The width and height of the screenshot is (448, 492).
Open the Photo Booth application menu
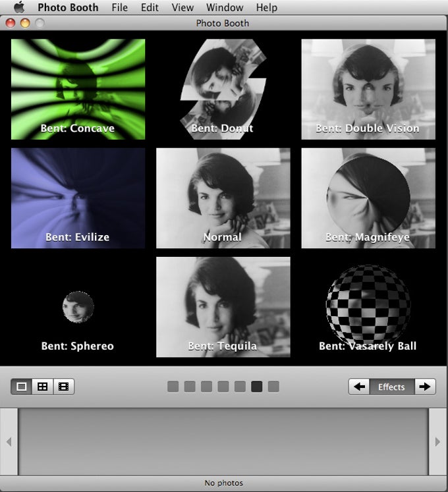[68, 7]
